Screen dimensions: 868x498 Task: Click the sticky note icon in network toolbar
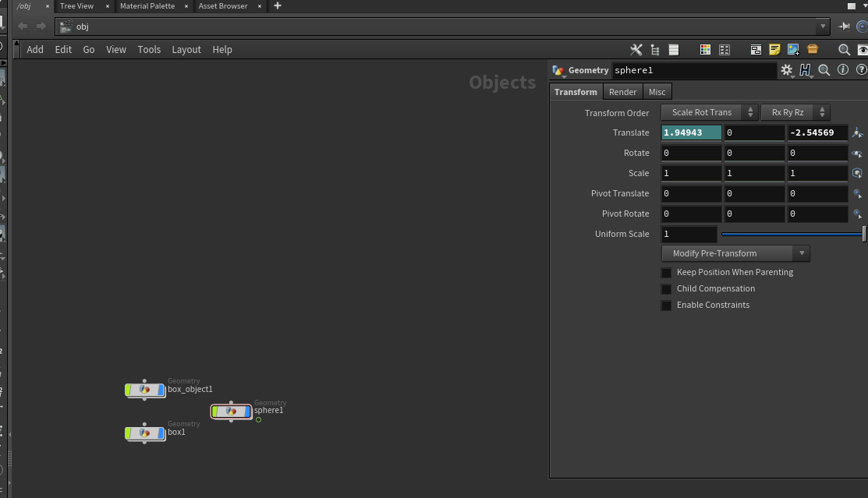pos(774,50)
